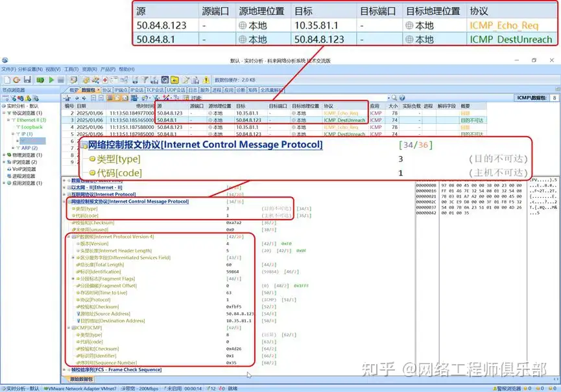Switch to the 日志 tab
This screenshot has height=392, width=561.
point(193,90)
